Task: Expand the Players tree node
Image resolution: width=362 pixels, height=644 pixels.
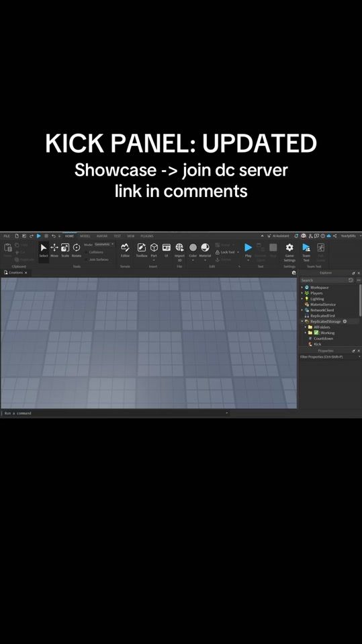Action: coord(302,293)
